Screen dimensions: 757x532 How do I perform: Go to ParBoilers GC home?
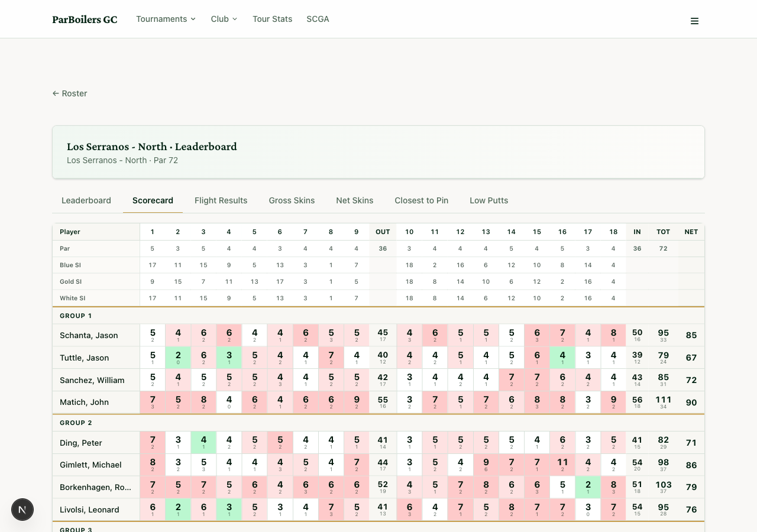85,20
